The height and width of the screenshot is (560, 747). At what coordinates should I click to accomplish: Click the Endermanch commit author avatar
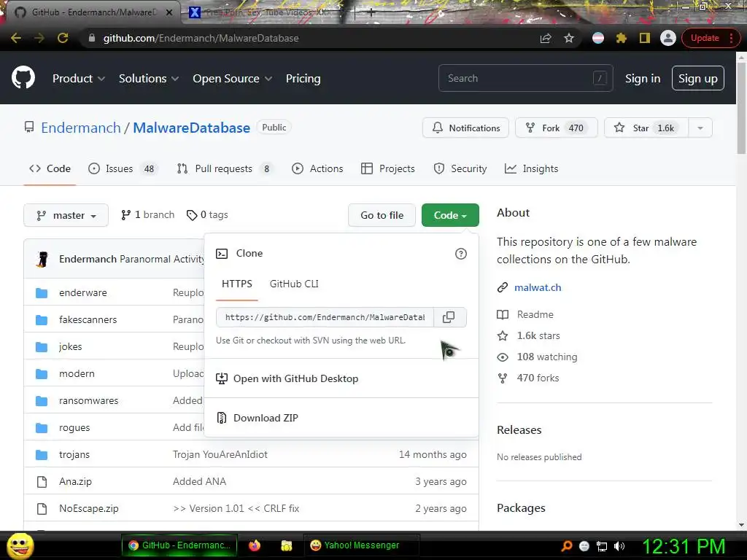click(x=42, y=259)
